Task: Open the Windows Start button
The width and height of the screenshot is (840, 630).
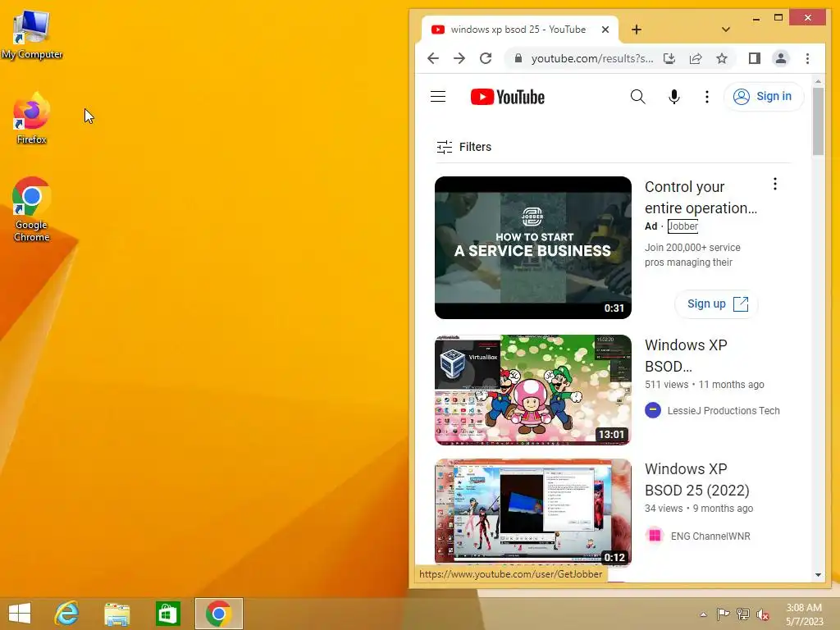Action: pyautogui.click(x=20, y=614)
